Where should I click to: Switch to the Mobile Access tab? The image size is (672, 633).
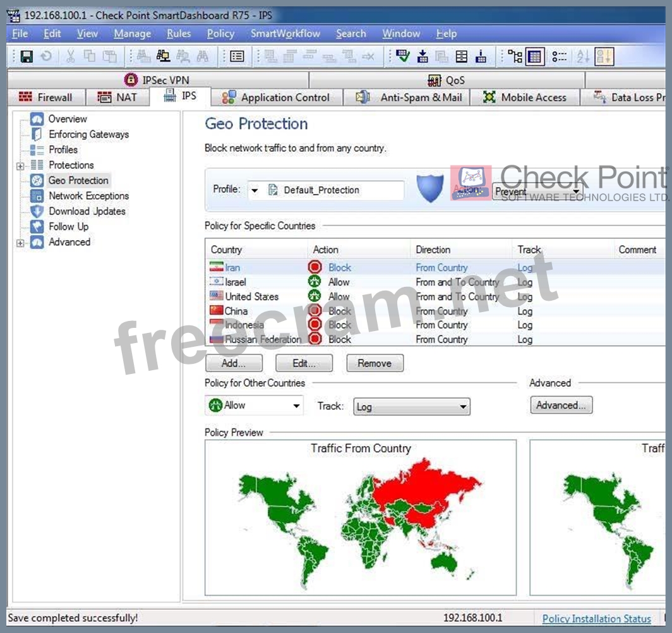click(x=525, y=97)
